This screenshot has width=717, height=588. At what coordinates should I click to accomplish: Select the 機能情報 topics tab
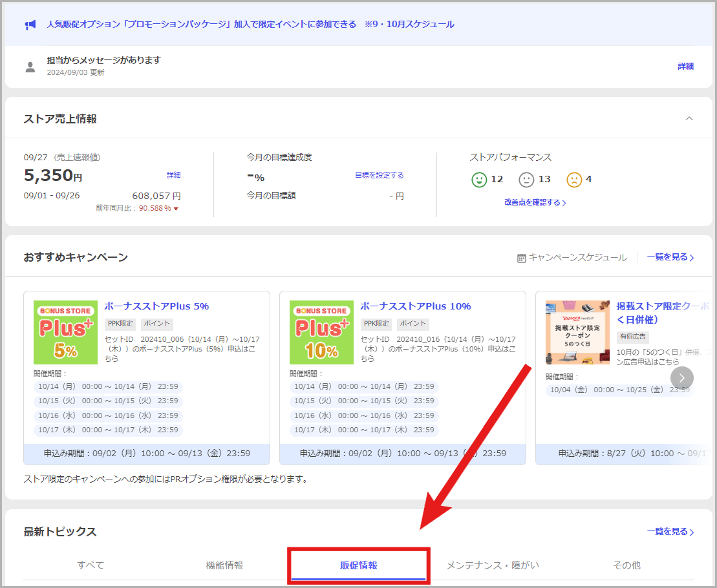coord(224,565)
